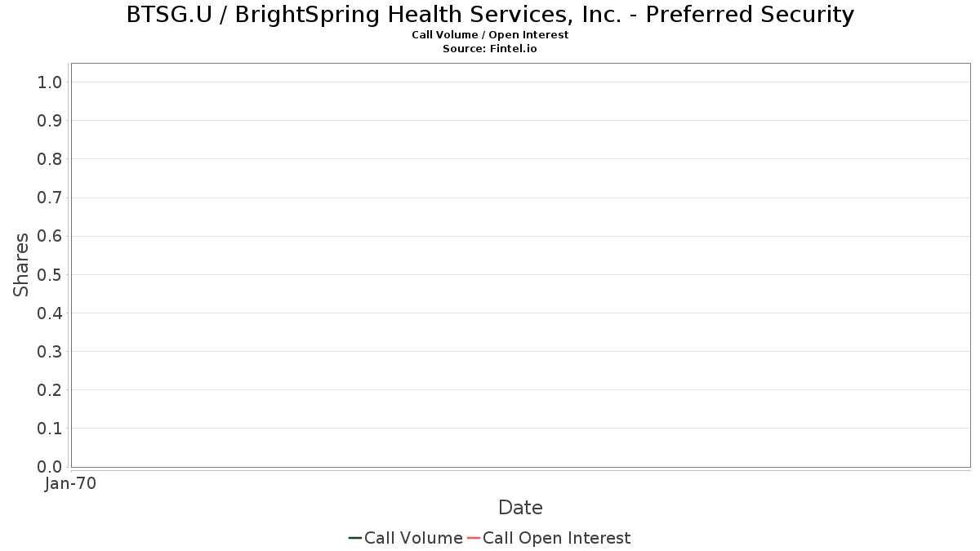Click the Date axis title
The height and width of the screenshot is (551, 980).
[x=520, y=508]
